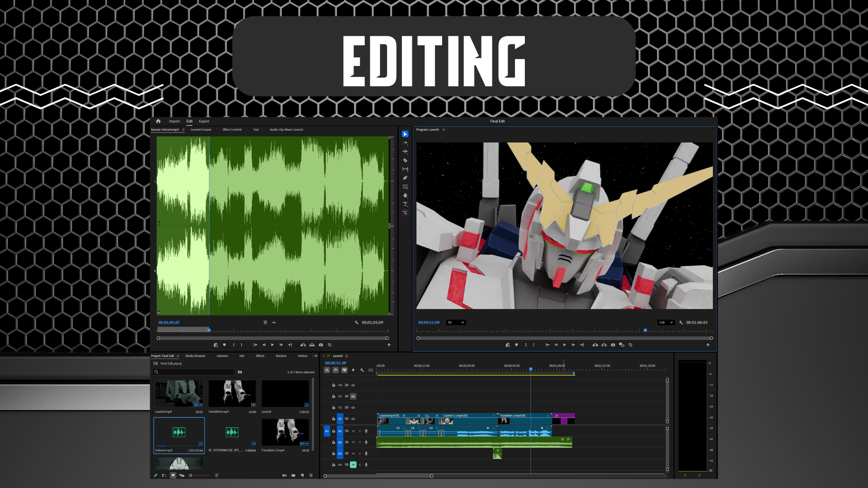Select the Razor tool
The height and width of the screenshot is (488, 868).
click(x=405, y=160)
